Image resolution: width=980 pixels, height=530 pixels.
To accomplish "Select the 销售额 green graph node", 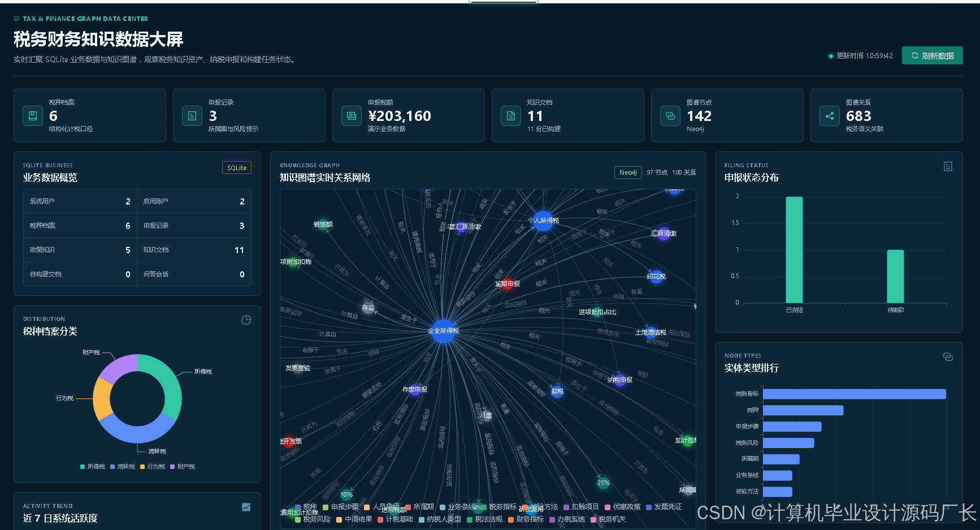I will tap(323, 224).
